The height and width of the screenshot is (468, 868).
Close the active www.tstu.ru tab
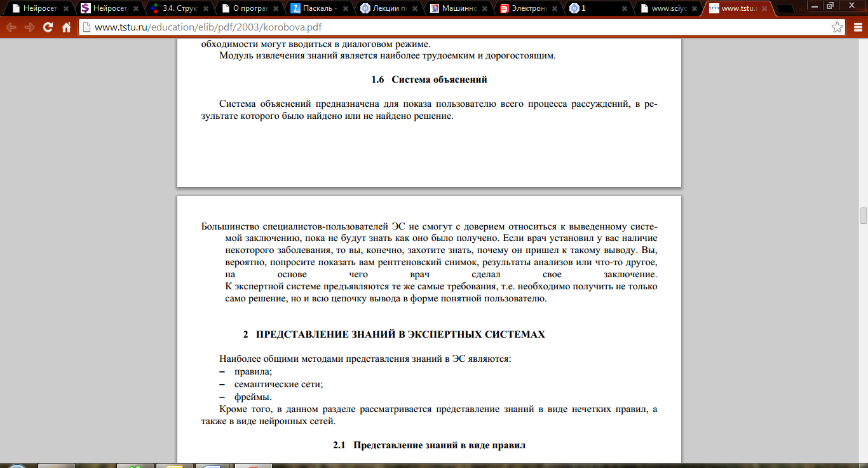[765, 9]
